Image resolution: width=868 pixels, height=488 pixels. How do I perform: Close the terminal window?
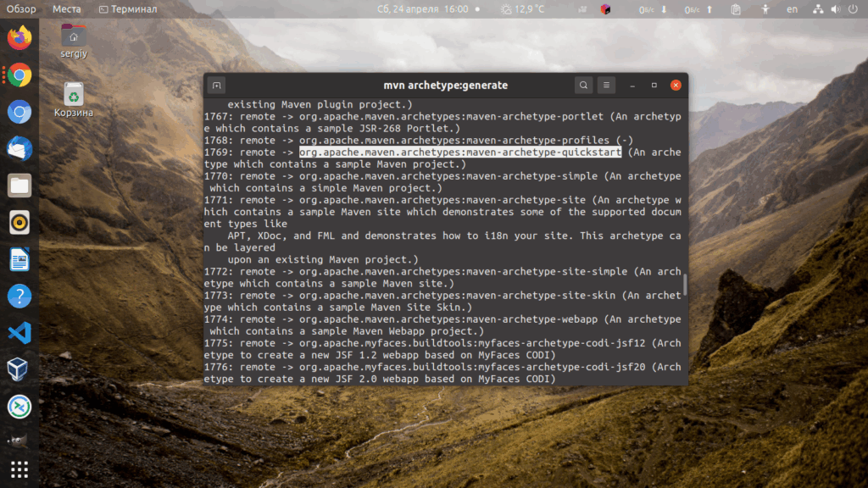click(676, 86)
